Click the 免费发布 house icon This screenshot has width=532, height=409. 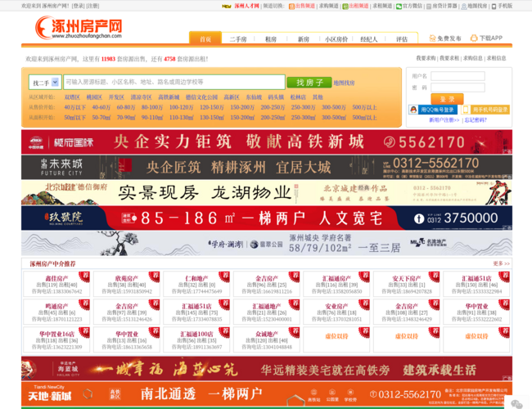click(x=433, y=38)
